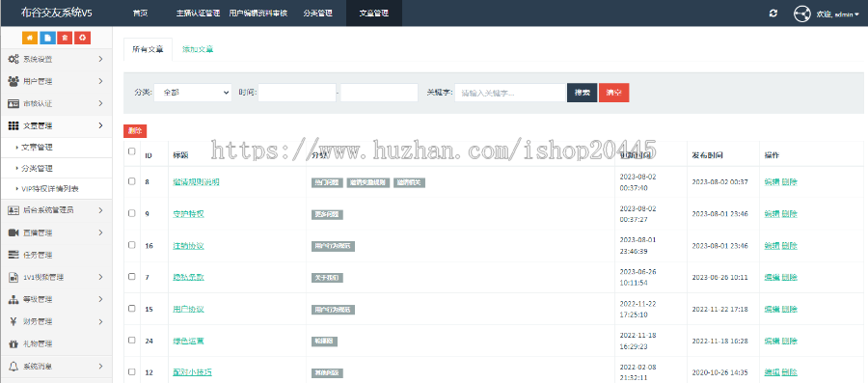
Task: Click the video file icon for 1V1视频管理
Action: (x=14, y=277)
